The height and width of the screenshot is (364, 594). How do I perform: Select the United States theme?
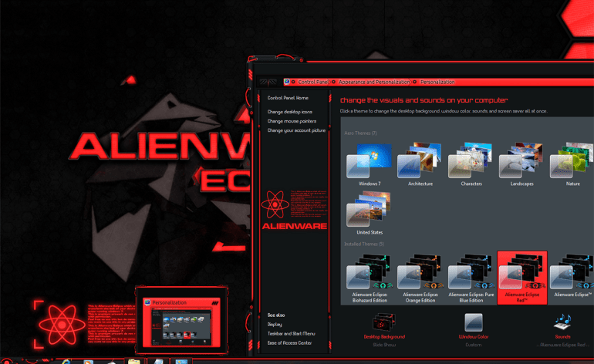[x=370, y=213]
